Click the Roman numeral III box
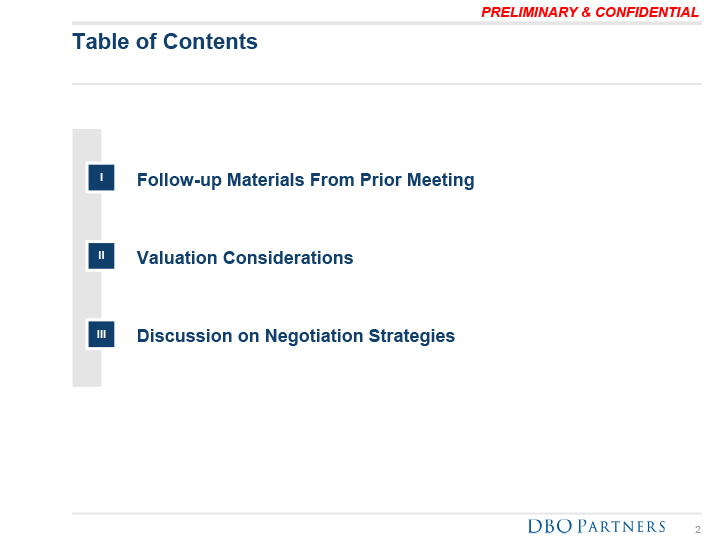 (101, 334)
